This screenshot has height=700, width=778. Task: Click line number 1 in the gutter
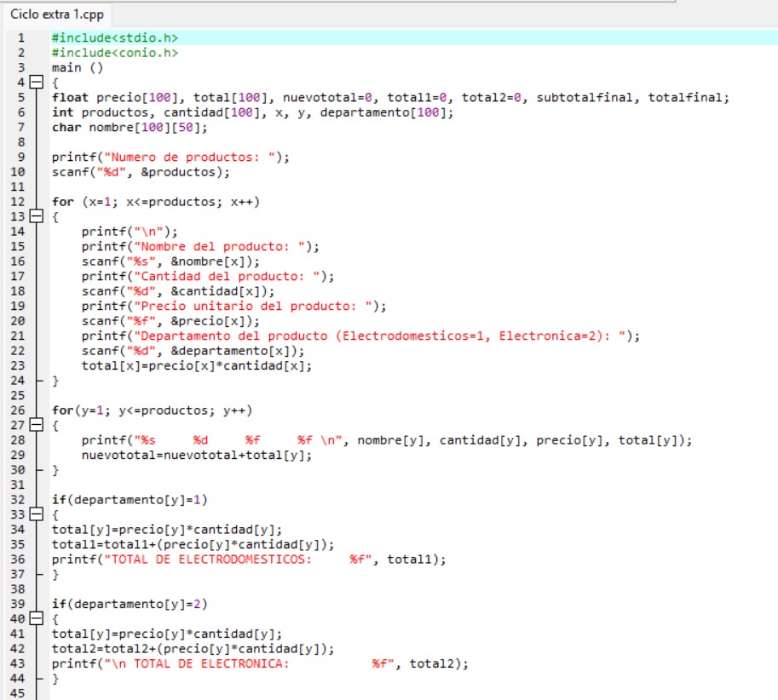click(20, 38)
